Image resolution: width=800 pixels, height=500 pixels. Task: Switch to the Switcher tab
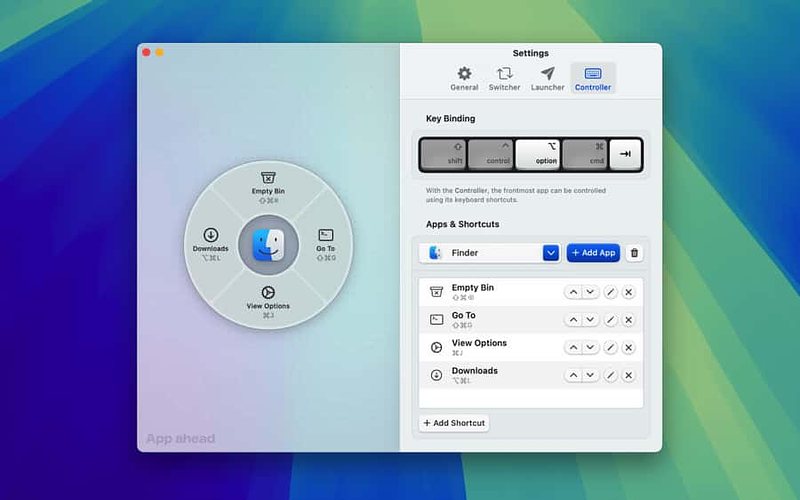[x=504, y=79]
